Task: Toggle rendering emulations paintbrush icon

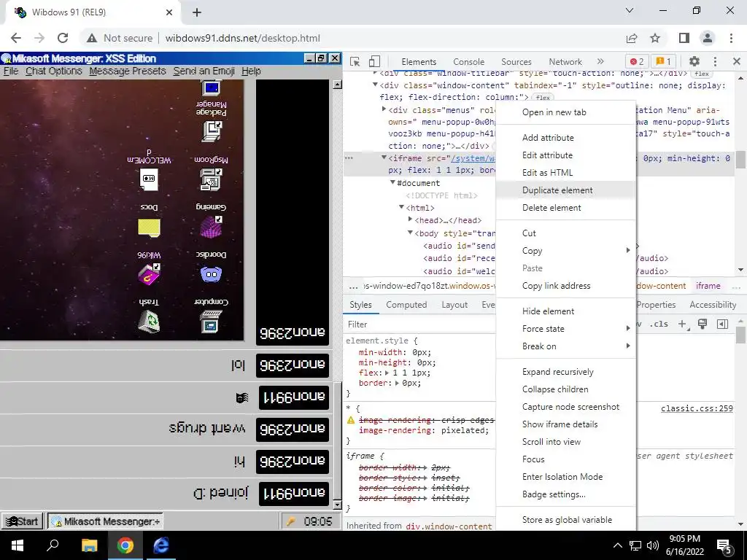Action: click(x=703, y=324)
